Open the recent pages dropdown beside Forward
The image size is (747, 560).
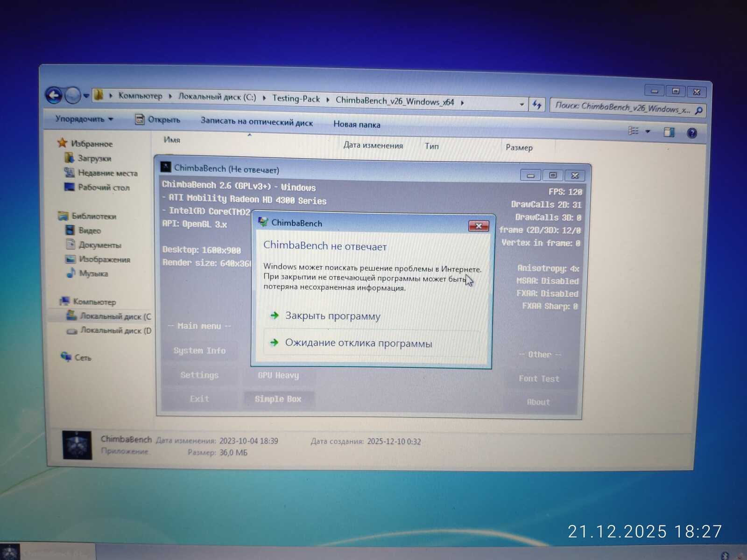(86, 96)
